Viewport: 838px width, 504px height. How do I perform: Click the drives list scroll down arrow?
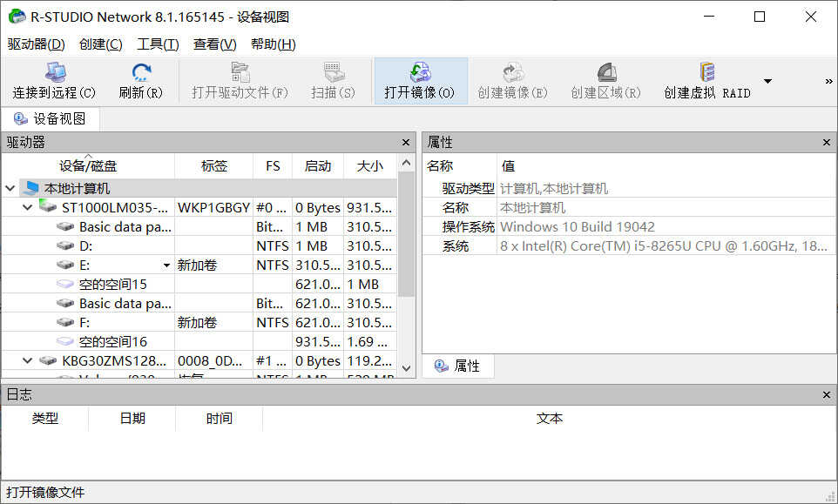pyautogui.click(x=406, y=368)
